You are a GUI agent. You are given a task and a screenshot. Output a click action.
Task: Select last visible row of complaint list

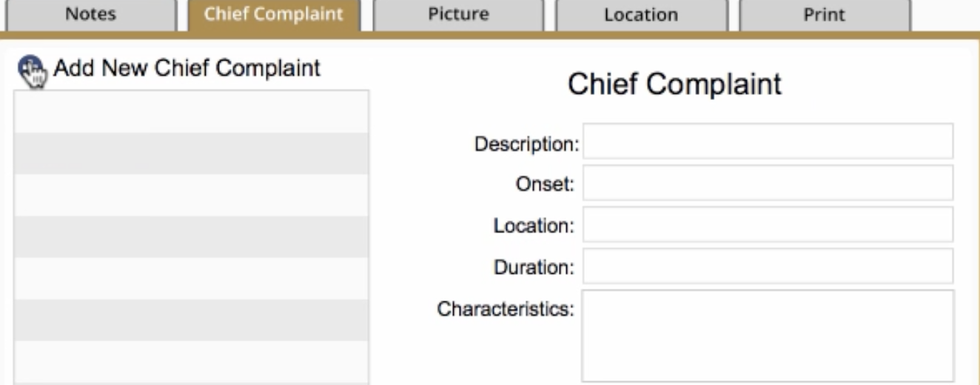point(192,362)
